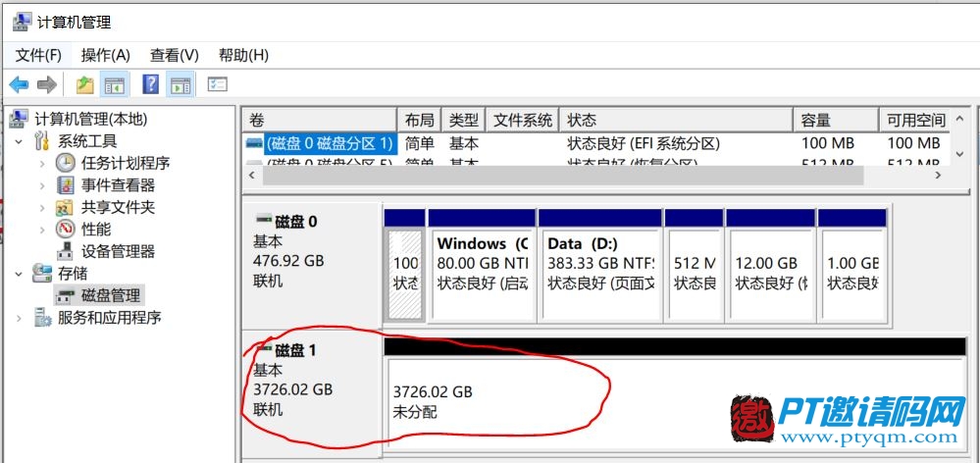Sort by the 状态 column header
This screenshot has height=463, width=980.
(x=676, y=120)
